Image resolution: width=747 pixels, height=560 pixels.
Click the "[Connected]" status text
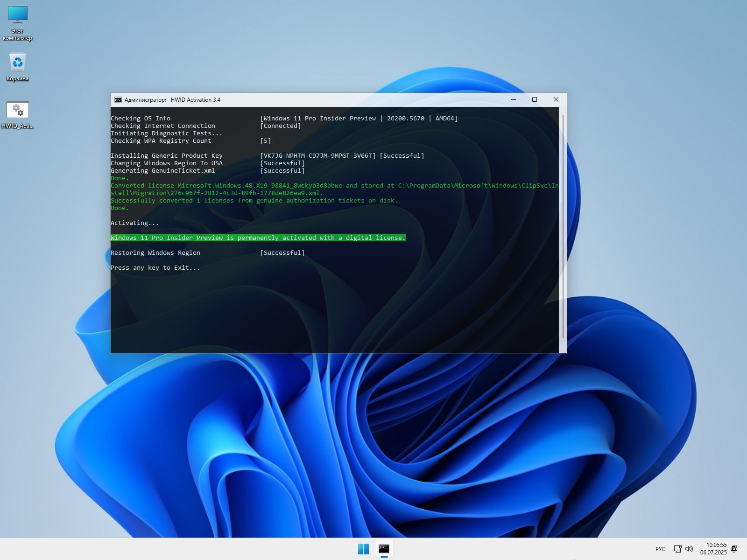[281, 126]
